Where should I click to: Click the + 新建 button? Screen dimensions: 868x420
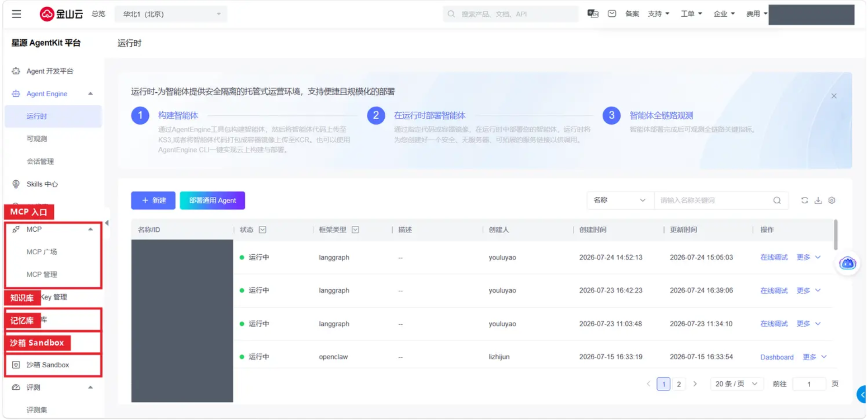153,200
